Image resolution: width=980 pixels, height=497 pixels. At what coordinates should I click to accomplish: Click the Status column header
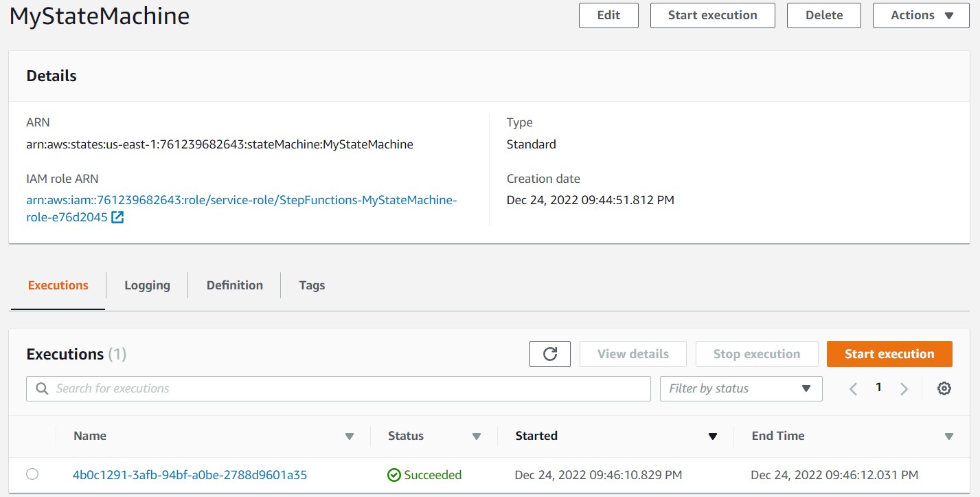[406, 436]
